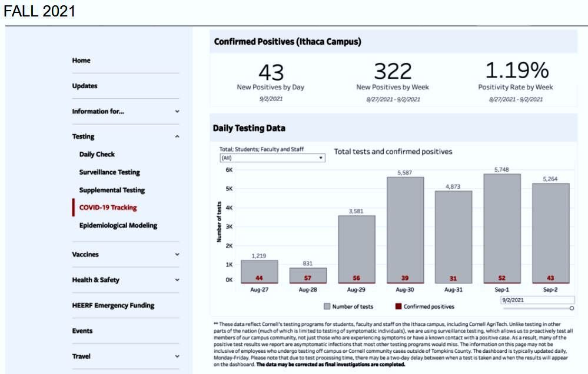The height and width of the screenshot is (374, 588).
Task: Click Confirmed positives legend swatch
Action: (x=398, y=306)
